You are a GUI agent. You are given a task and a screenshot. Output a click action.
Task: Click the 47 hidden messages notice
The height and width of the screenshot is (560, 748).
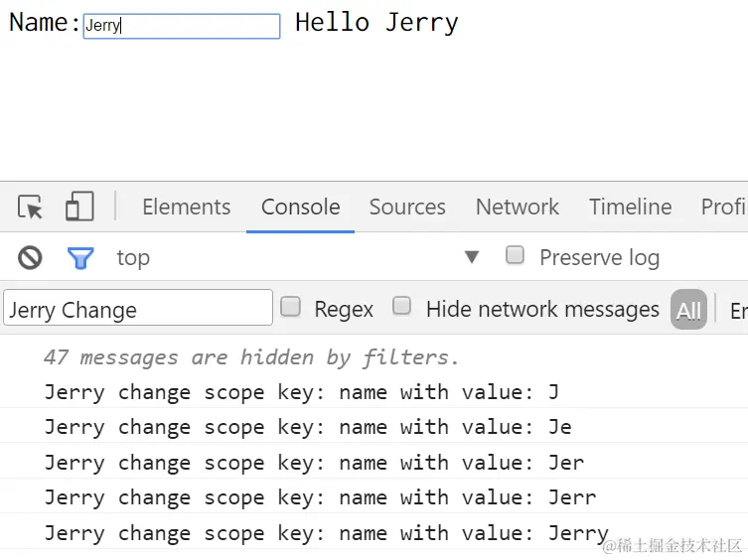(251, 357)
